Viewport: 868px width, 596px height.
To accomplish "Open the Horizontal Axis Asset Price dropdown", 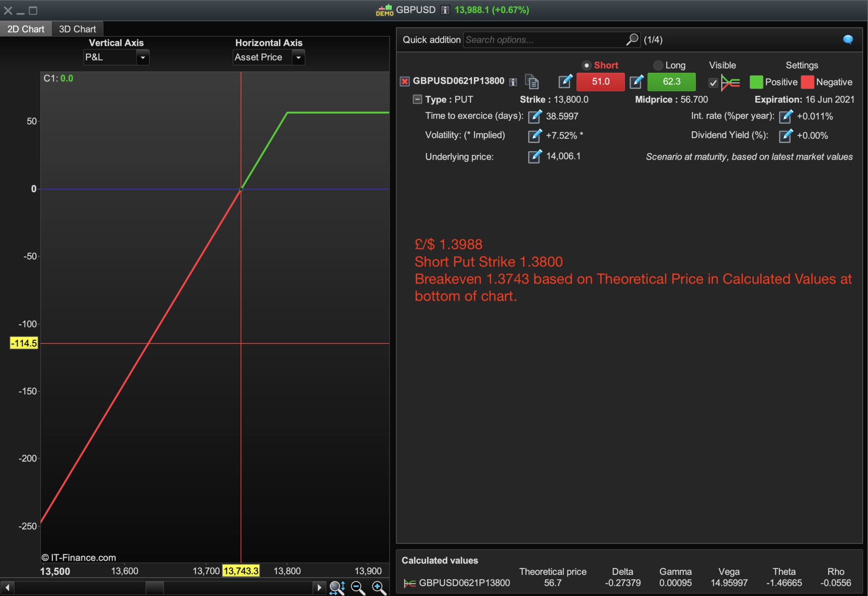I will click(x=298, y=57).
